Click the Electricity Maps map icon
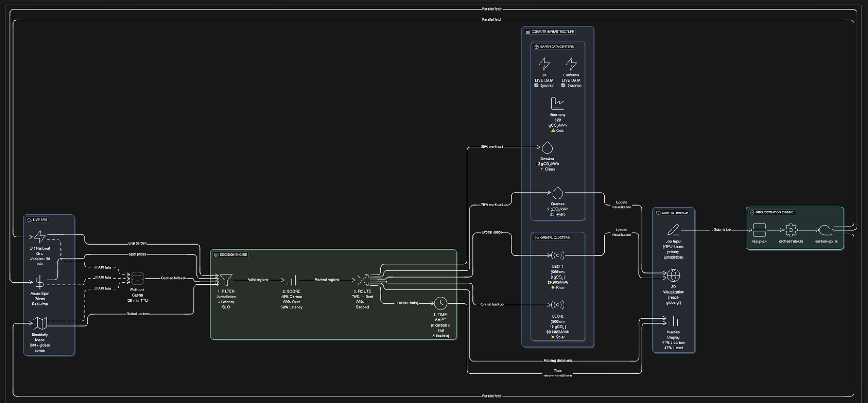The image size is (868, 403). tap(40, 323)
